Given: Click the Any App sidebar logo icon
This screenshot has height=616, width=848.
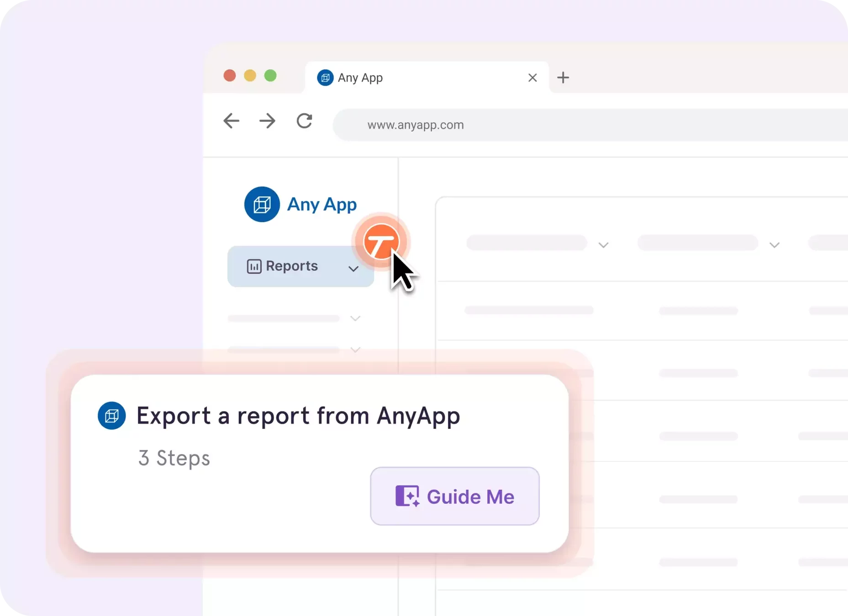Looking at the screenshot, I should pyautogui.click(x=262, y=204).
